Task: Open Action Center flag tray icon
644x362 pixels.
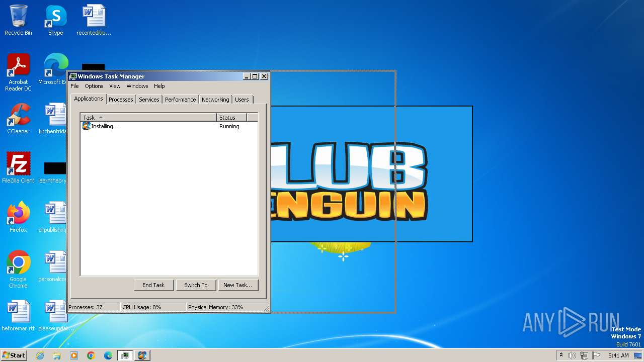Action: (x=596, y=355)
